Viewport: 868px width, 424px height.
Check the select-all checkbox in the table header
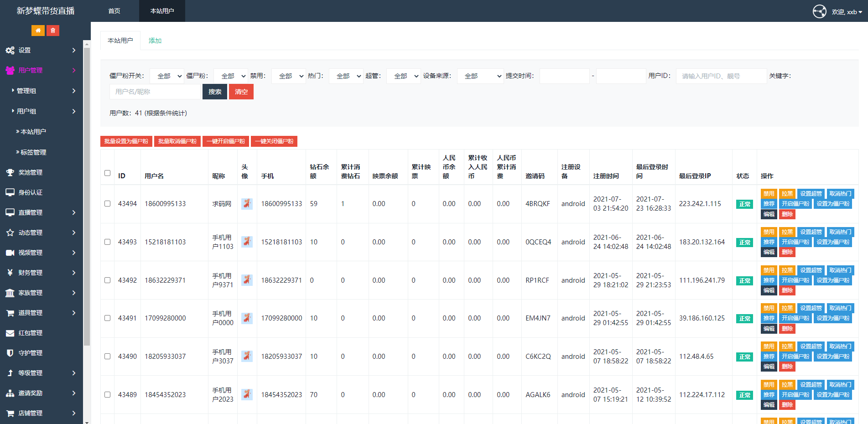pyautogui.click(x=107, y=173)
